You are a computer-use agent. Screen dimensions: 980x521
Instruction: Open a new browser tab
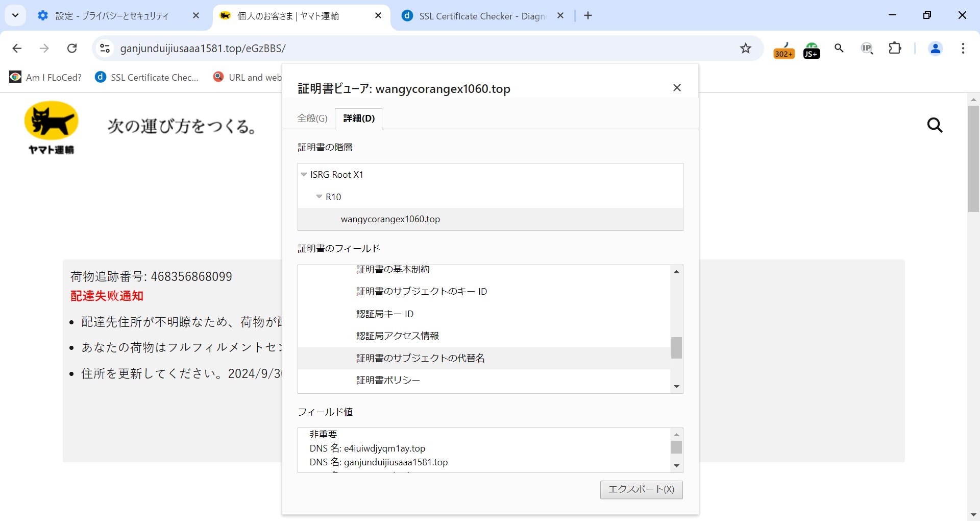588,15
